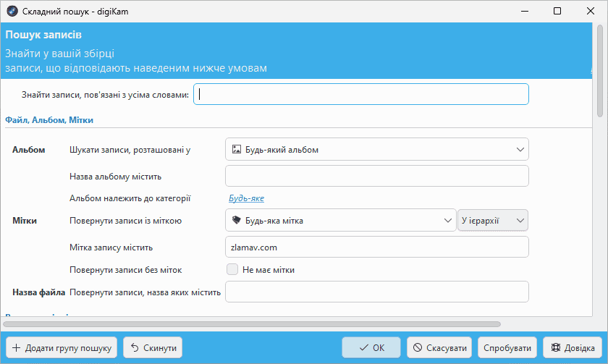Screen dimensions: 608x364
Task: Focus the Назва альбому містить text field
Action: click(x=376, y=176)
